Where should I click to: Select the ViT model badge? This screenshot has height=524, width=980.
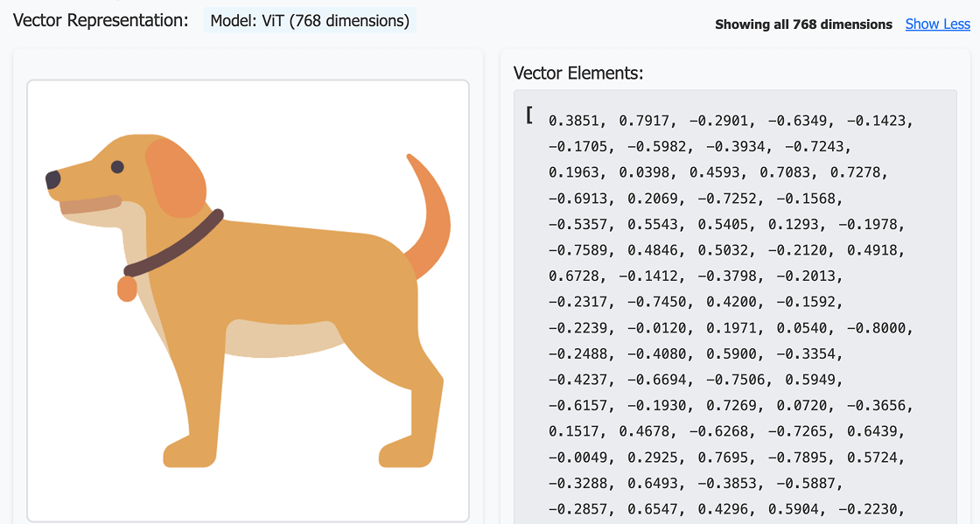[310, 21]
